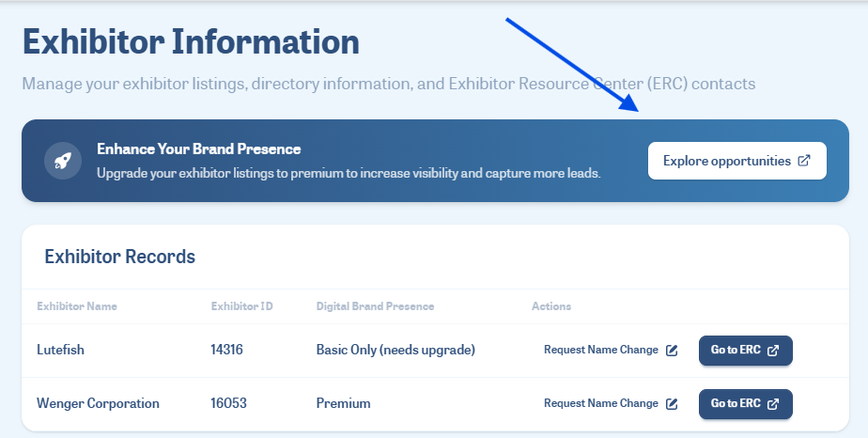Click the Digital Brand Presence column header
The height and width of the screenshot is (438, 868).
(x=376, y=306)
